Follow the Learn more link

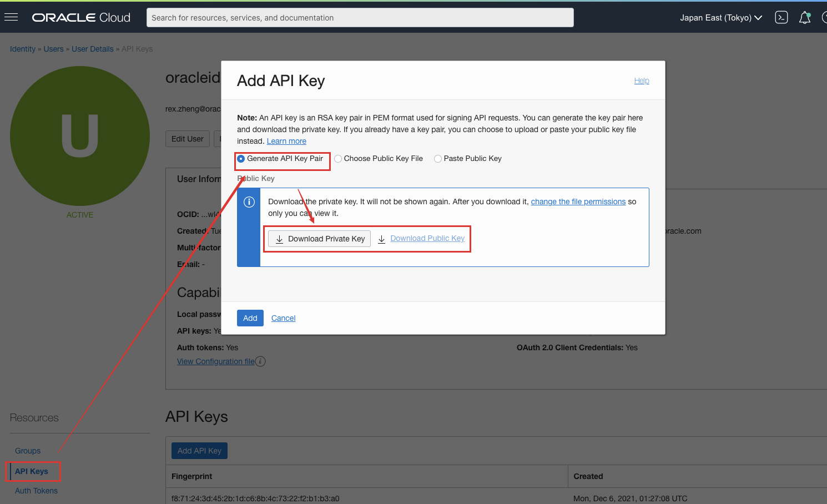(286, 141)
